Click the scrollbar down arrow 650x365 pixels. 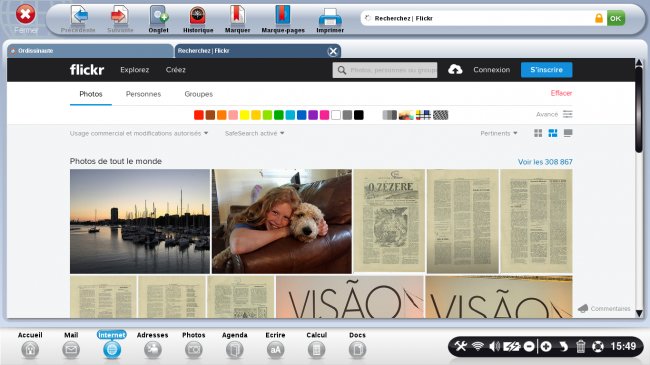(x=639, y=314)
